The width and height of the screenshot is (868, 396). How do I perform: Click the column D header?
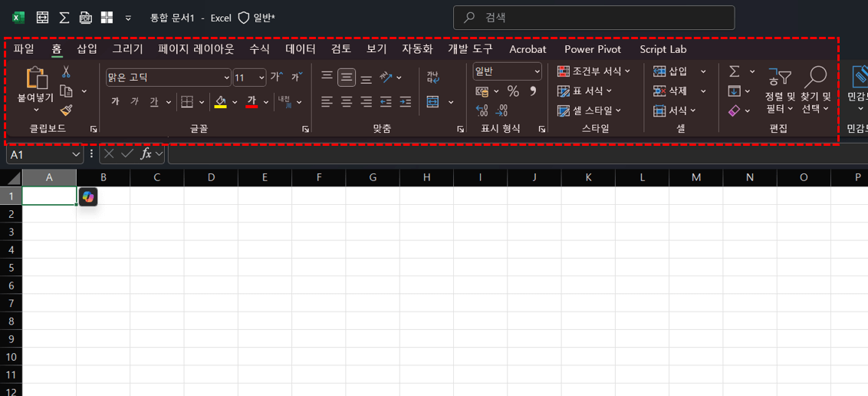click(x=211, y=177)
